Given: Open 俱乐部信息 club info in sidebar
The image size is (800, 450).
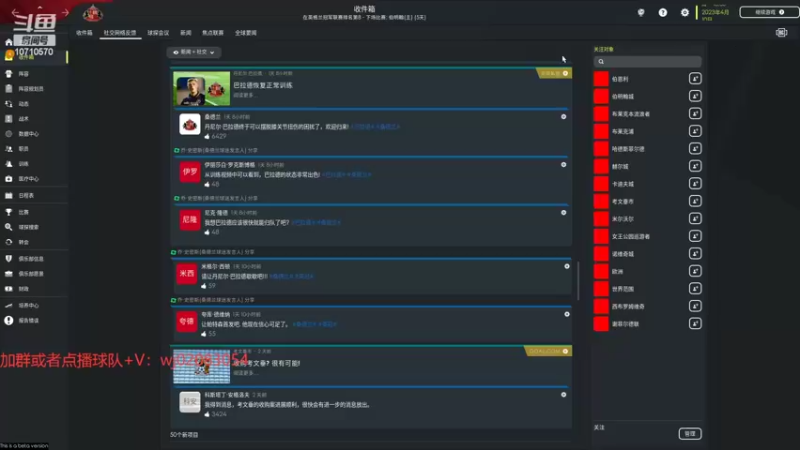Looking at the screenshot, I should coord(31,259).
